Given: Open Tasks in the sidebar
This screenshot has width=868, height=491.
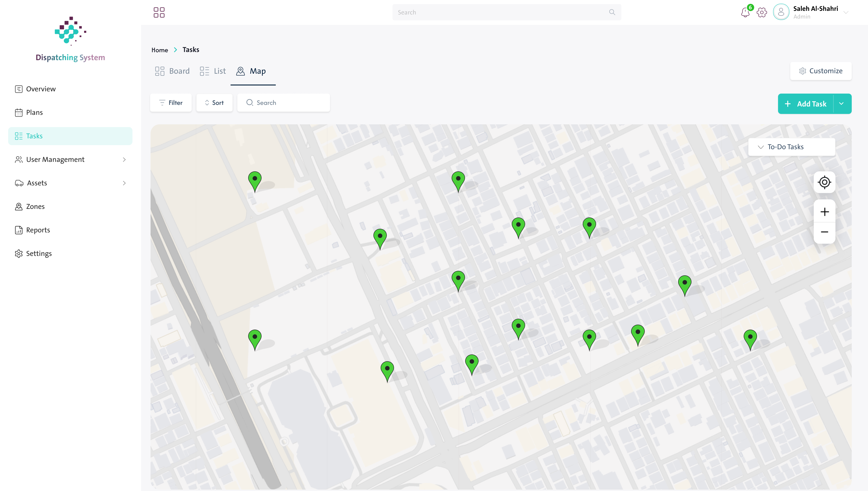Looking at the screenshot, I should point(70,136).
